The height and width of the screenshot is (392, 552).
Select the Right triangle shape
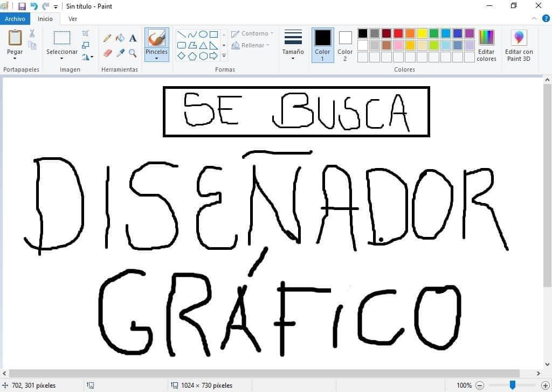coord(213,45)
